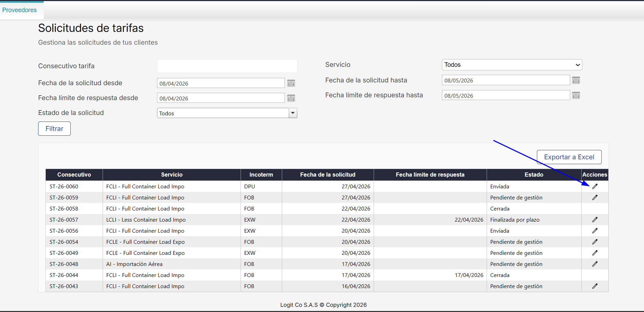Click AI - Importación Aérea cell
This screenshot has height=312, width=644.
tap(172, 264)
